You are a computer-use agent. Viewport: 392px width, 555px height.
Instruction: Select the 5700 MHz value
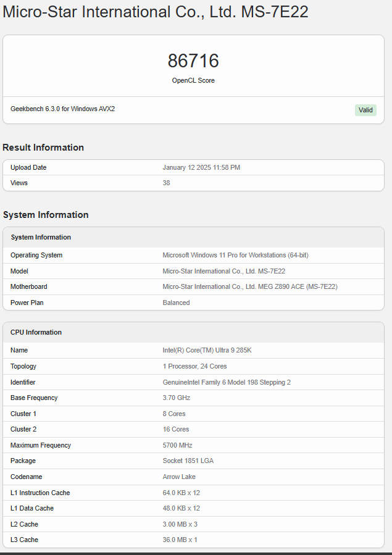pos(177,445)
